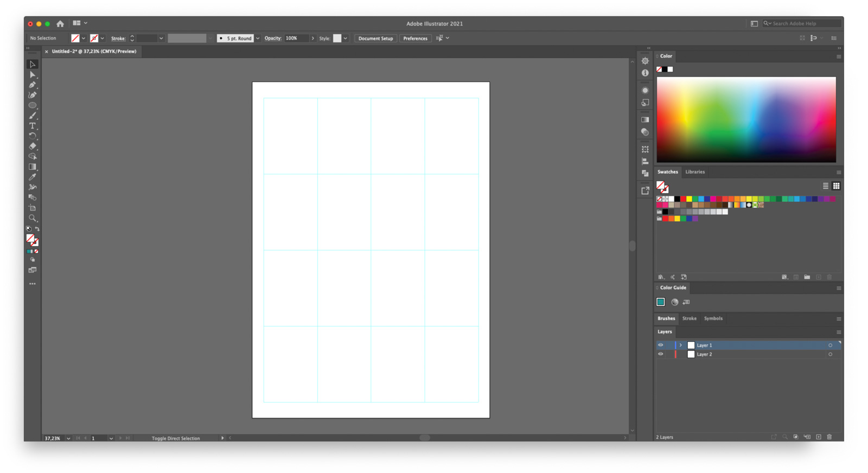The width and height of the screenshot is (868, 473).
Task: Delete selection with Layers panel trash icon
Action: (x=829, y=437)
